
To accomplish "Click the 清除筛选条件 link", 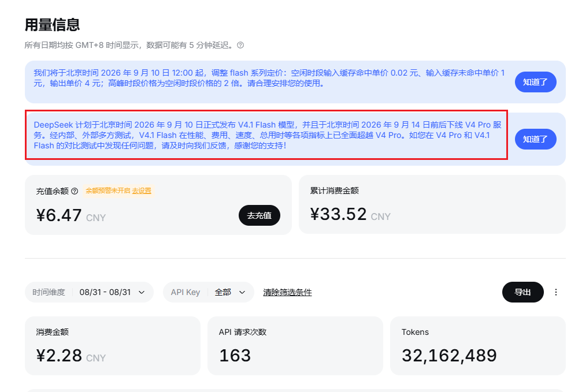I will pyautogui.click(x=287, y=292).
